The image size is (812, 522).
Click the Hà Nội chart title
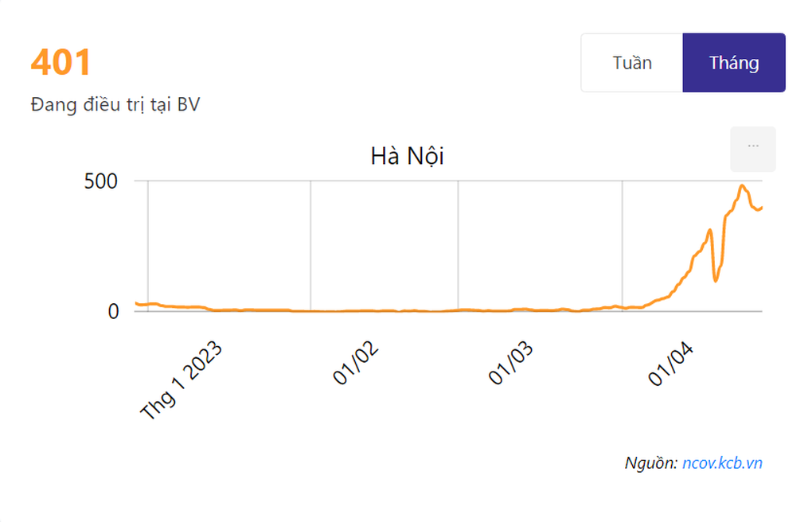(x=407, y=156)
